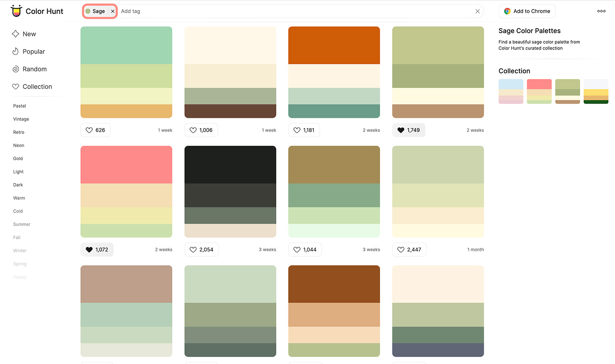Open the three-dot more menu
615x364 pixels.
pos(601,11)
